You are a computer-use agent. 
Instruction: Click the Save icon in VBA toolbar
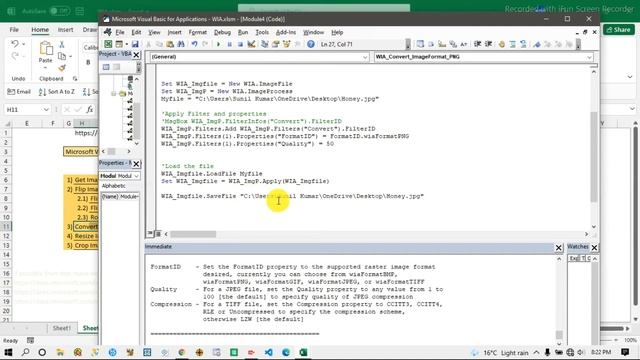tap(135, 44)
